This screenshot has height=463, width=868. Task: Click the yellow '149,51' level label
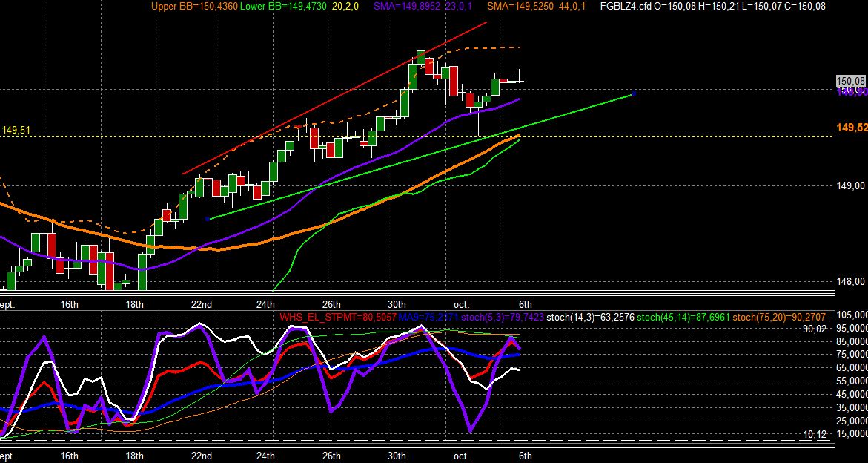16,131
